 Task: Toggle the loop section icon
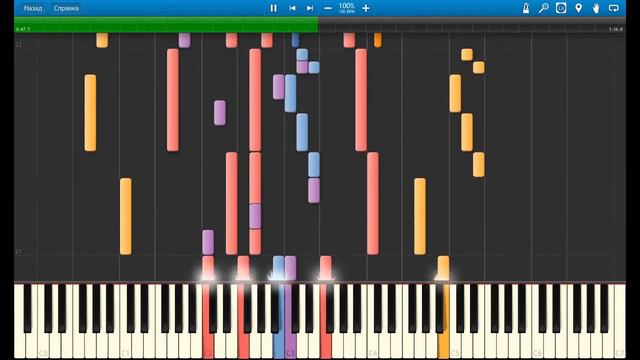pos(613,8)
